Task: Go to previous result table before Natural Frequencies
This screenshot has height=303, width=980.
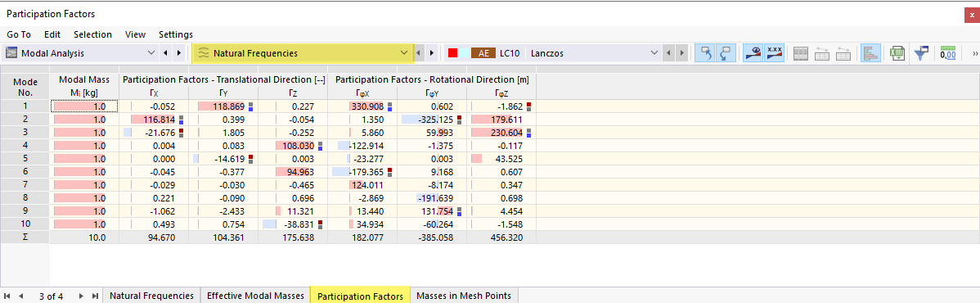Action: [419, 53]
